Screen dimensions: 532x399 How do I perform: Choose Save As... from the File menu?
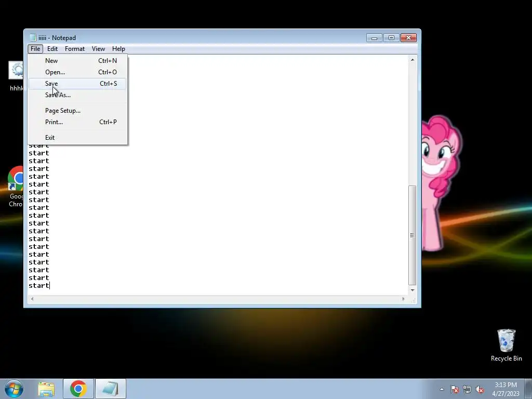pos(77,95)
